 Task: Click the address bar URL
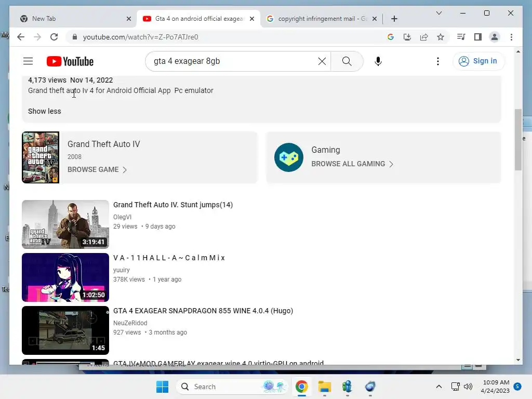click(x=140, y=37)
